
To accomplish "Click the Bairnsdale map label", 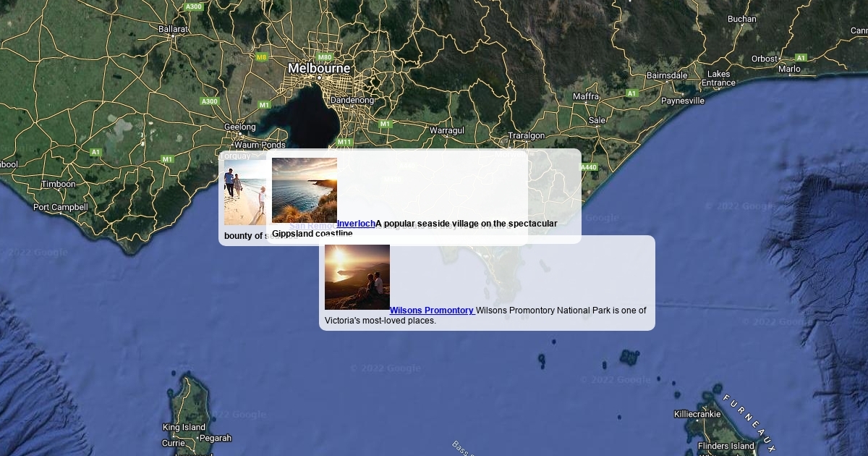I will [667, 75].
